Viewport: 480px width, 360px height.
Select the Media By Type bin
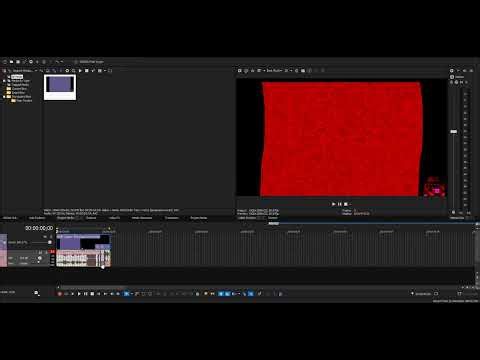[x=21, y=81]
